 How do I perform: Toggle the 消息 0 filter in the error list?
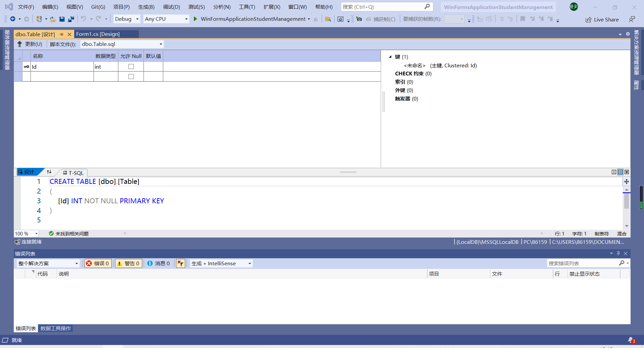[x=158, y=263]
